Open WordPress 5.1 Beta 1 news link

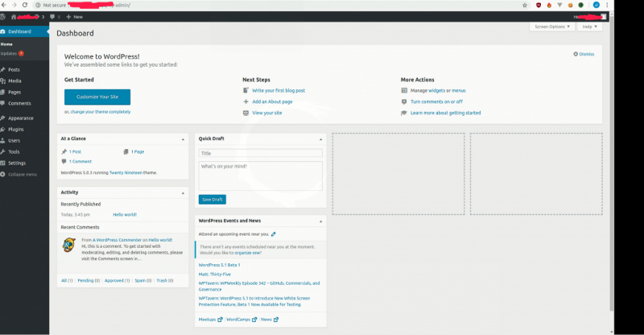point(219,265)
